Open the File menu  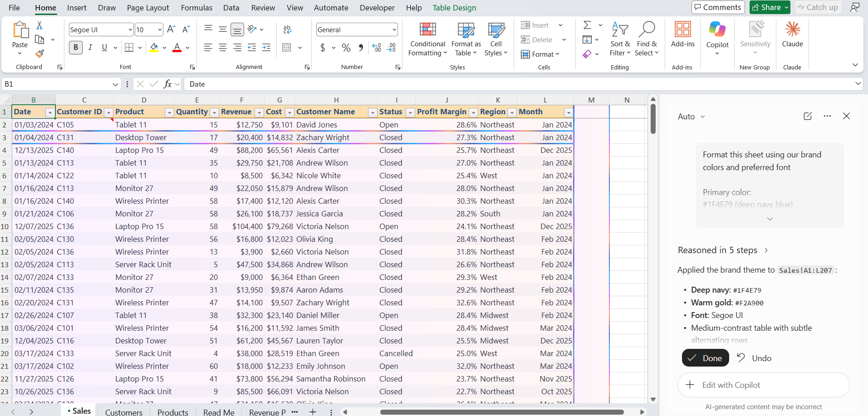click(x=15, y=8)
